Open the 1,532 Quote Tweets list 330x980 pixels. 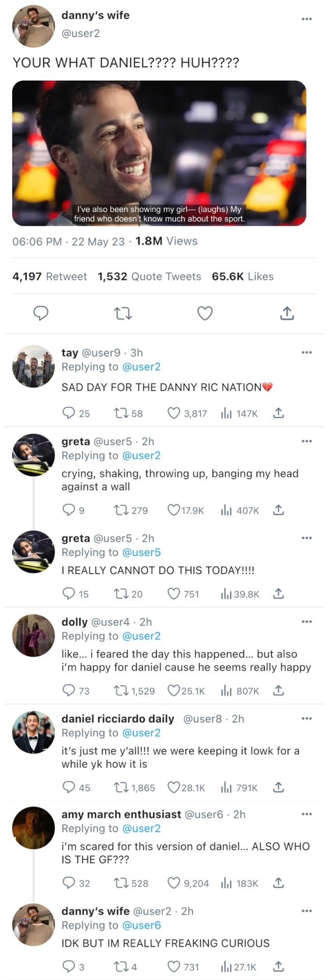tap(149, 276)
